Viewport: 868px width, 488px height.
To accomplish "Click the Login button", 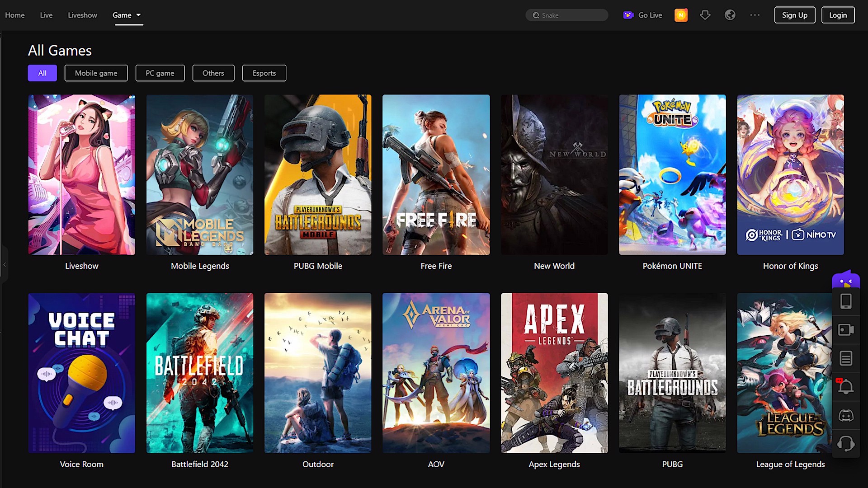I will tap(838, 15).
